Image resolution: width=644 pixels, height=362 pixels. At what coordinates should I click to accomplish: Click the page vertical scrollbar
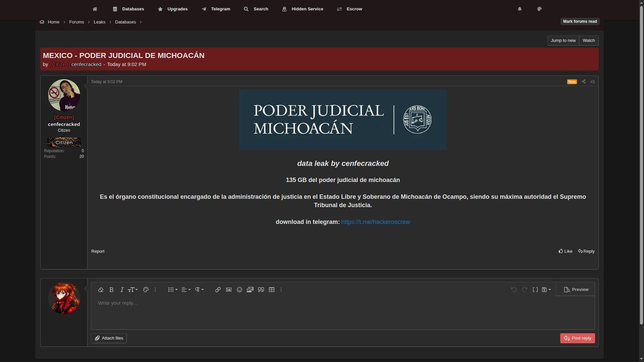(641, 165)
